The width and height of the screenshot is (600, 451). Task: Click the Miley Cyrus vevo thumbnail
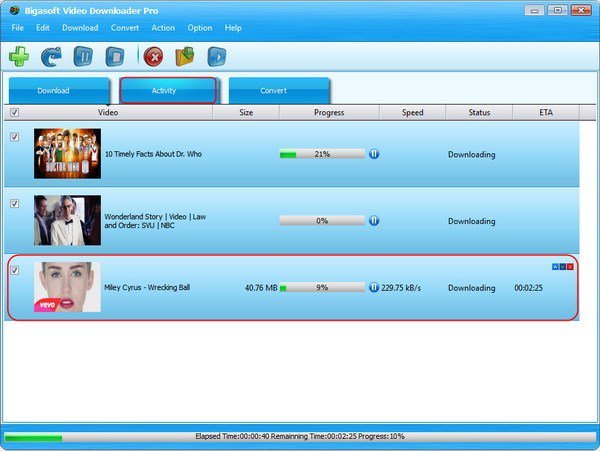coord(67,287)
